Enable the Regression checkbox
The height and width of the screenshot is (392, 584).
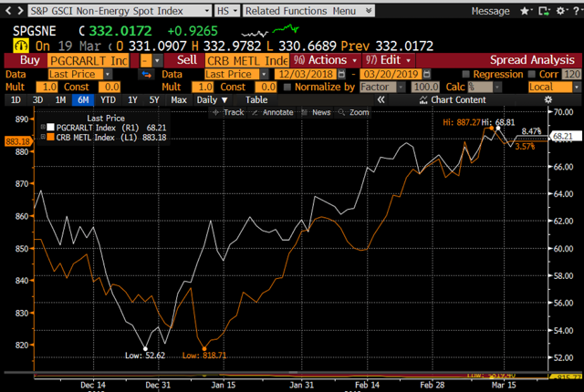pos(465,74)
